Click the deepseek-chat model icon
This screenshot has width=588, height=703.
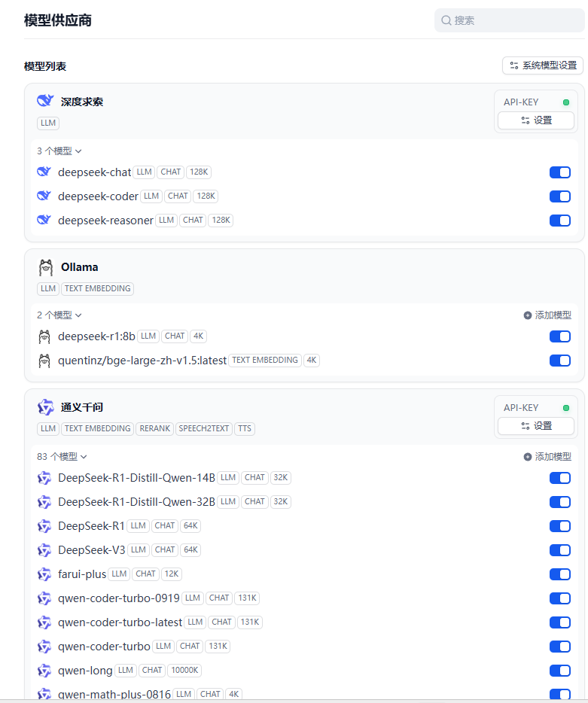pos(44,172)
